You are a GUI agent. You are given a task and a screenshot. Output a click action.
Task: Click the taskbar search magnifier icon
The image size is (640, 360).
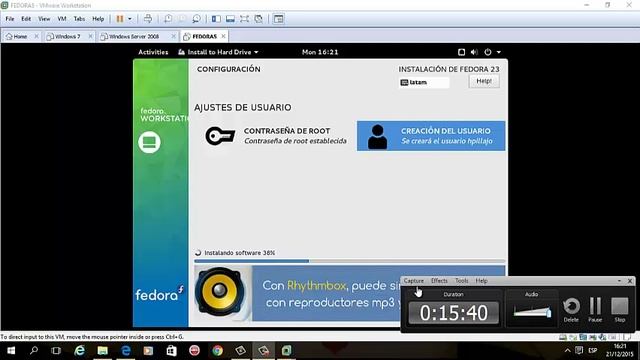click(x=34, y=351)
